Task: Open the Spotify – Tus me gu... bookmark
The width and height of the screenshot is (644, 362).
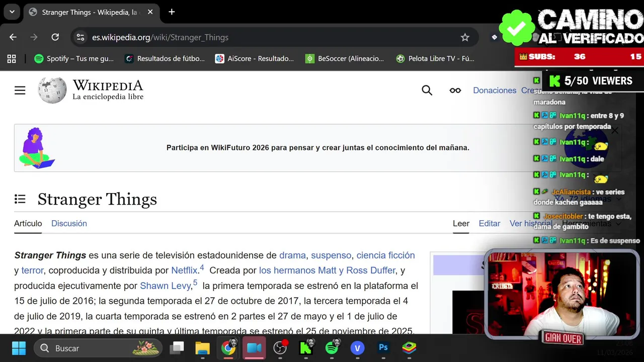Action: tap(74, 59)
